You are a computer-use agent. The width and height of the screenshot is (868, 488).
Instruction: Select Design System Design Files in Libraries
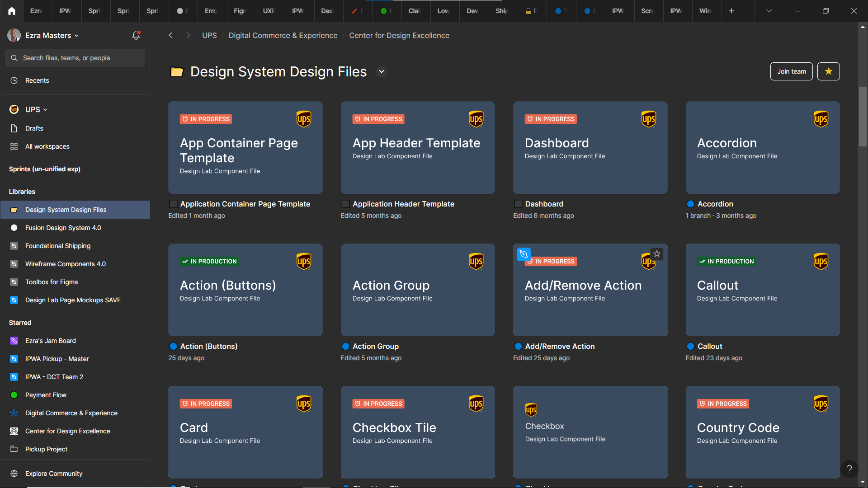75,210
